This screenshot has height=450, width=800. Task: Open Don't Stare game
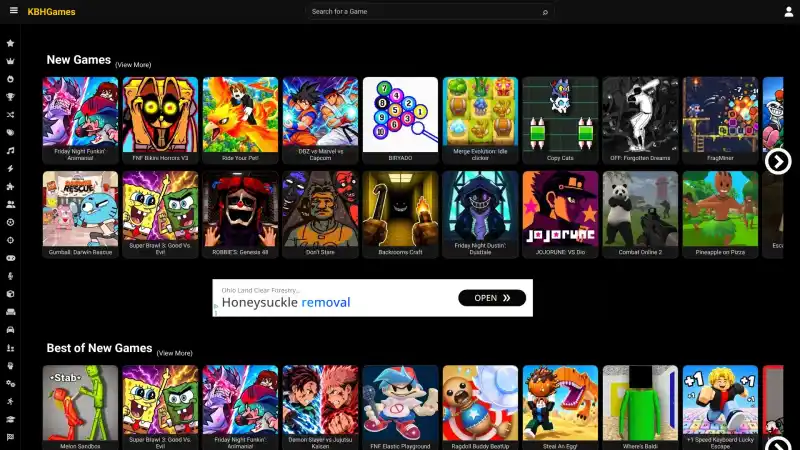pos(320,214)
